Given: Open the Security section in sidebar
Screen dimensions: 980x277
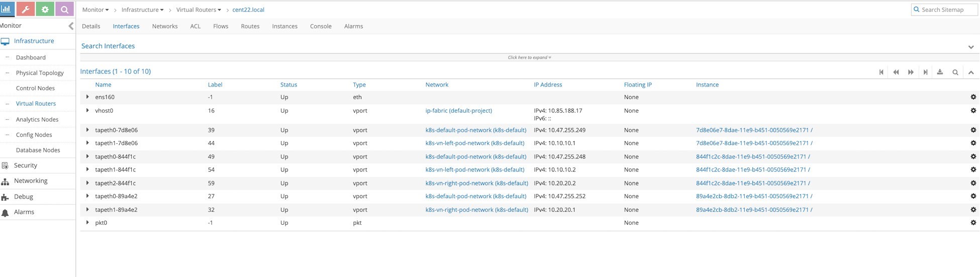Looking at the screenshot, I should coord(26,165).
